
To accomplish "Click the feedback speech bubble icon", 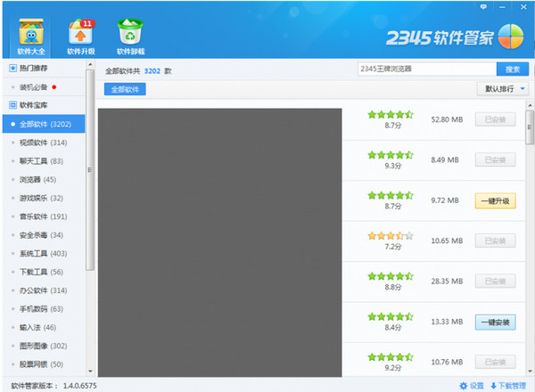I will 482,6.
